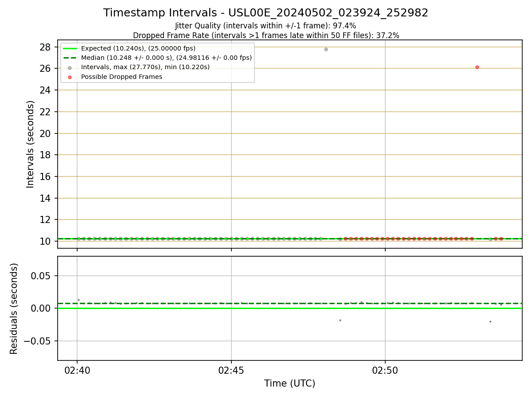Viewport: 532px width, 399px height.
Task: Click the solid green line sample in the legend
Action: pos(70,48)
